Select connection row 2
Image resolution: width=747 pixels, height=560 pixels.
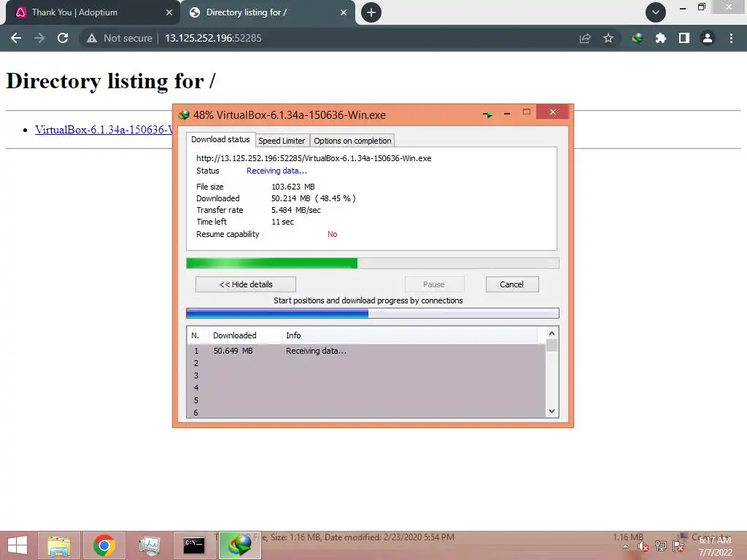[366, 363]
